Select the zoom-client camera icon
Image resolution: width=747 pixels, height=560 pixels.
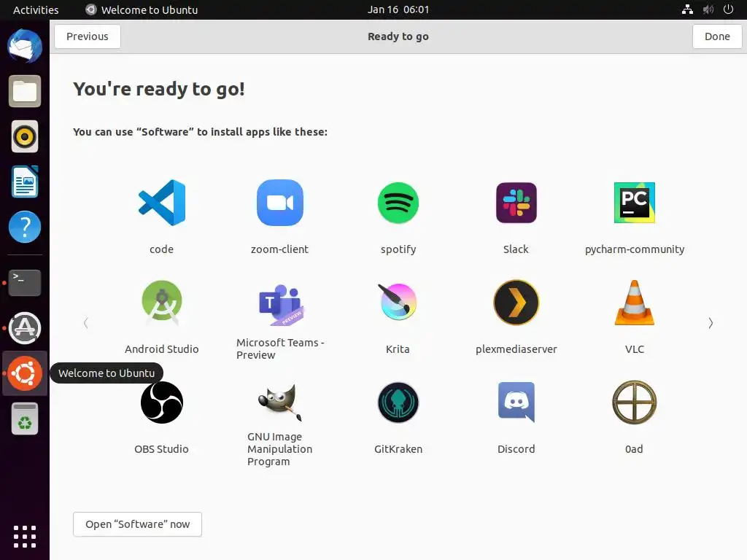(x=279, y=203)
